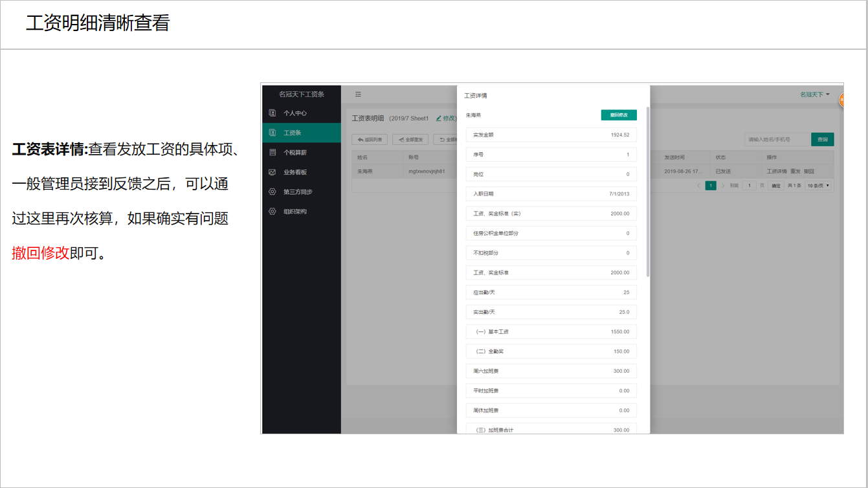The width and height of the screenshot is (868, 488).
Task: Click the 岗位 row in detail panel
Action: (551, 174)
